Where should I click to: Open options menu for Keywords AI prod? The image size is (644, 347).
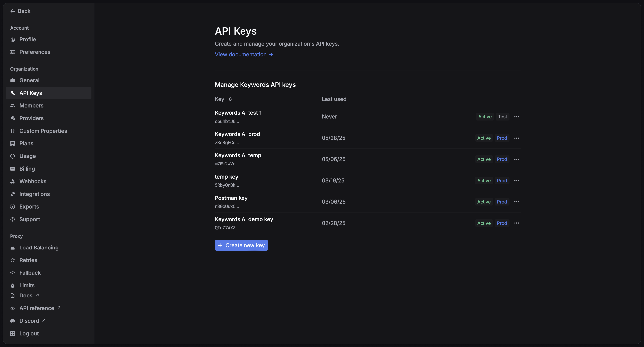tap(517, 138)
